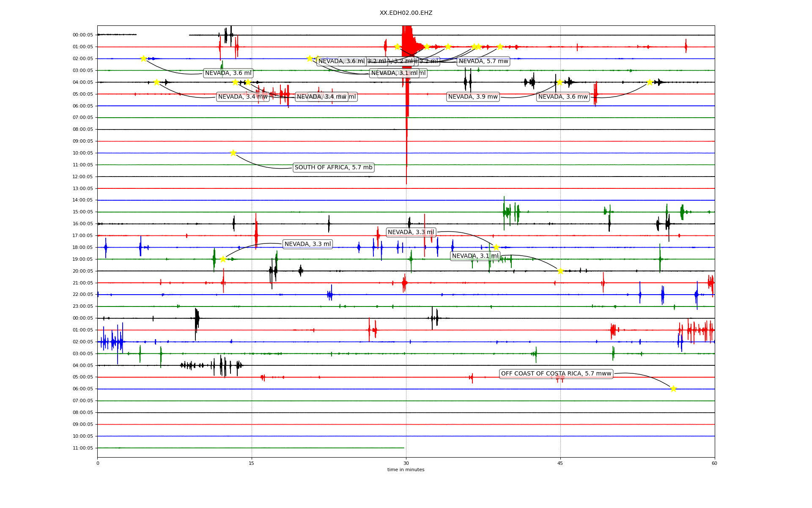This screenshot has height=508, width=812.
Task: Click the 45 tick on x-axis
Action: (x=560, y=463)
